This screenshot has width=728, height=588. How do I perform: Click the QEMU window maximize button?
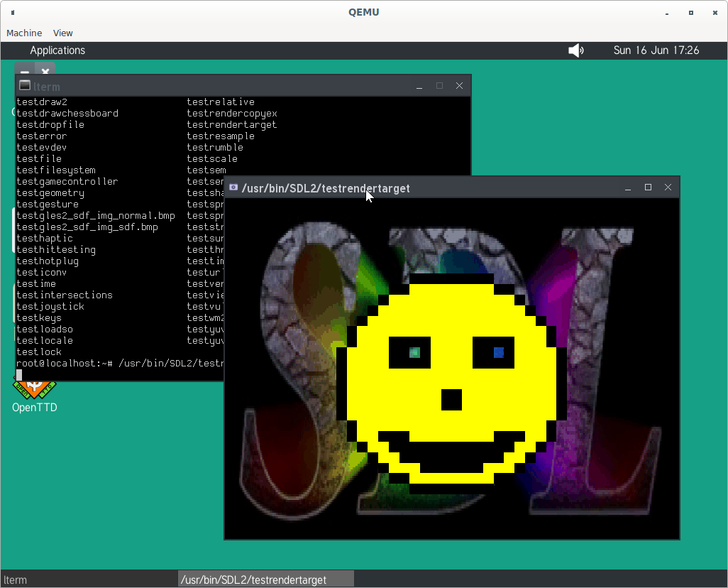691,13
